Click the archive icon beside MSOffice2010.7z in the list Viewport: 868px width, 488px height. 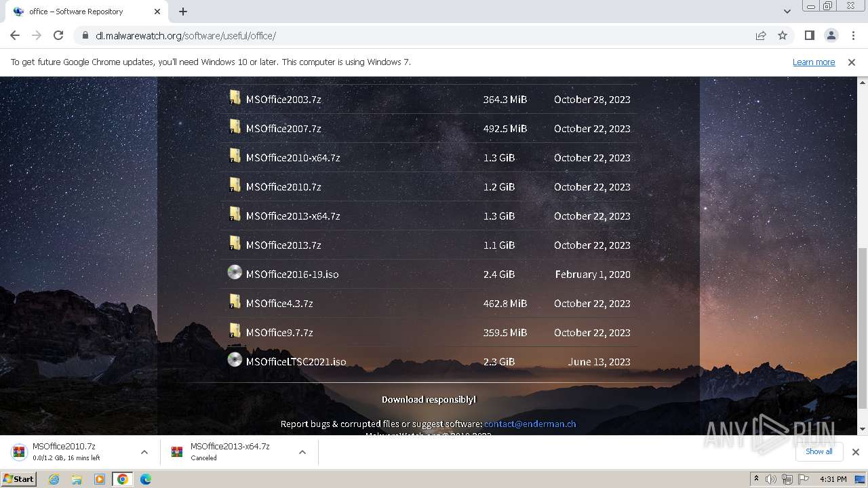tap(235, 185)
